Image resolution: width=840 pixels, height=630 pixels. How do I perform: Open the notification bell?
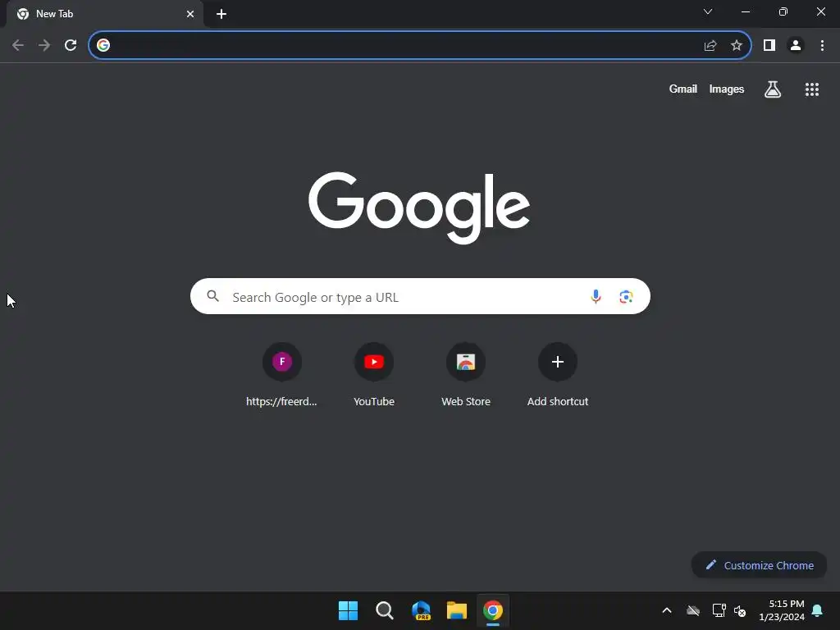click(x=818, y=610)
